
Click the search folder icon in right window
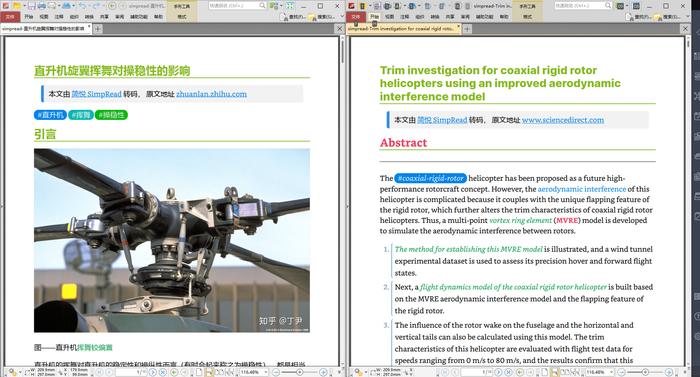click(658, 17)
